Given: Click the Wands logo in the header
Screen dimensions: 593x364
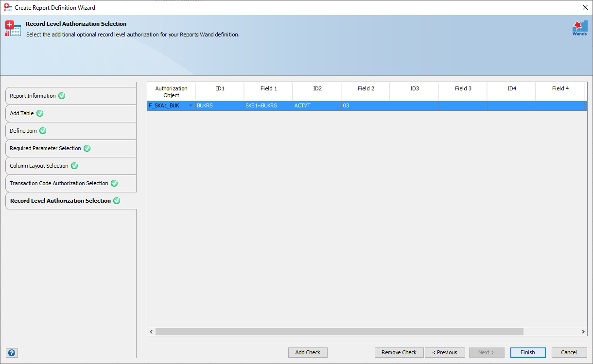Looking at the screenshot, I should [x=579, y=28].
